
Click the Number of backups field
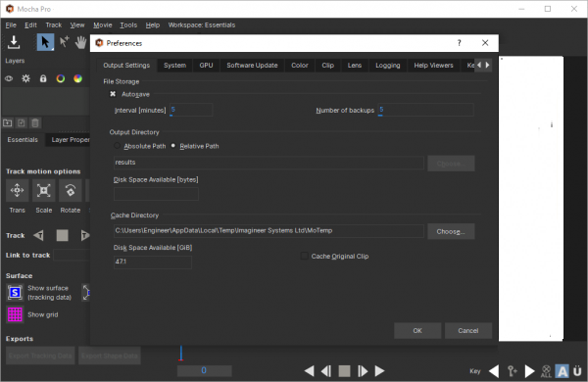[425, 110]
